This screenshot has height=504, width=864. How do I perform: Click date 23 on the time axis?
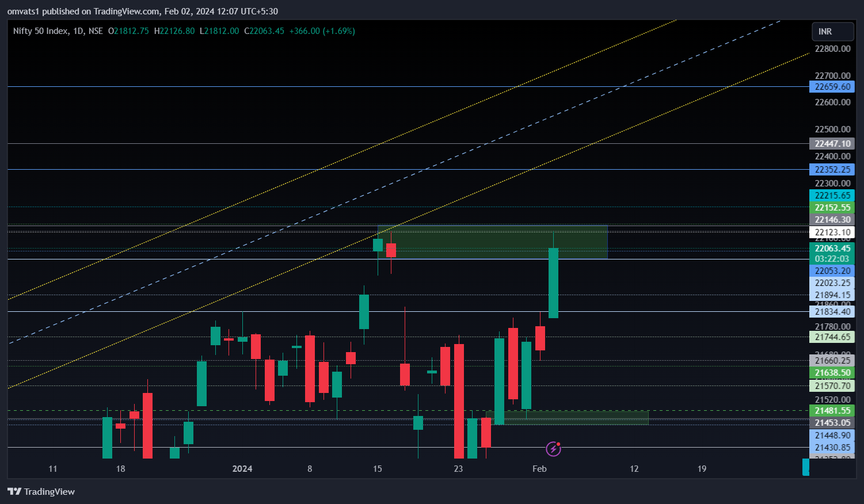pos(458,469)
